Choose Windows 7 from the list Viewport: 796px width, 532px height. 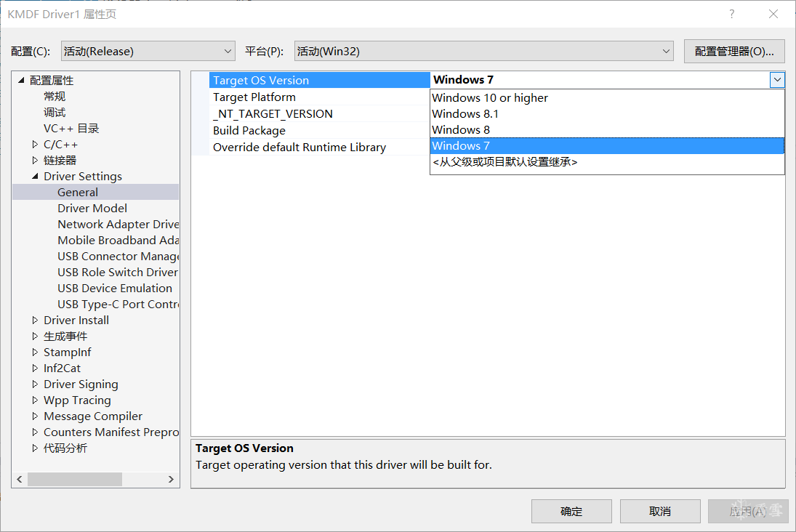tap(607, 145)
